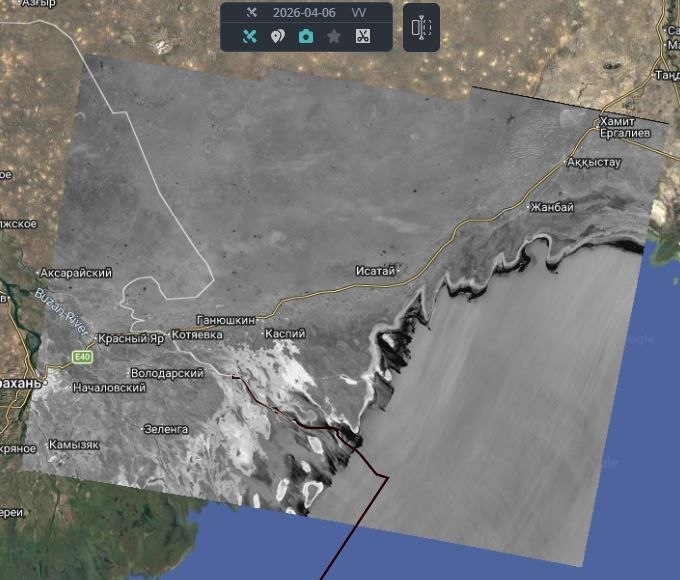The width and height of the screenshot is (680, 580).
Task: Select the Камызяк town label
Action: pos(74,444)
